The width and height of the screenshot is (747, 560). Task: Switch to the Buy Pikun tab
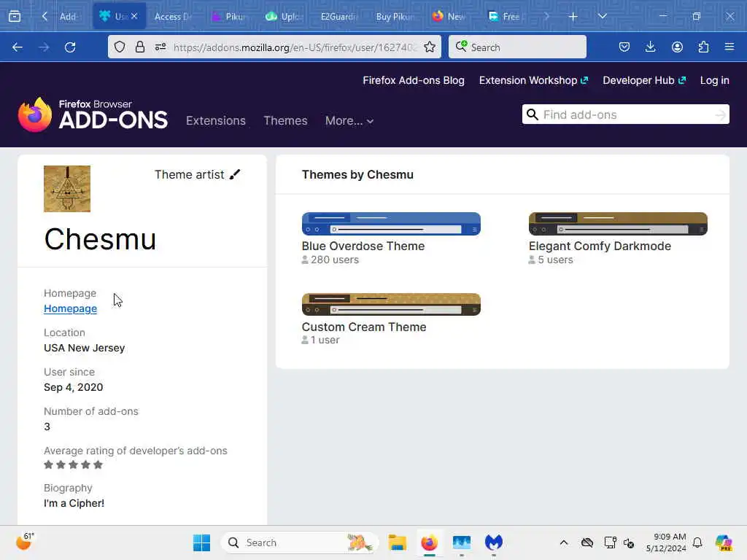click(395, 16)
